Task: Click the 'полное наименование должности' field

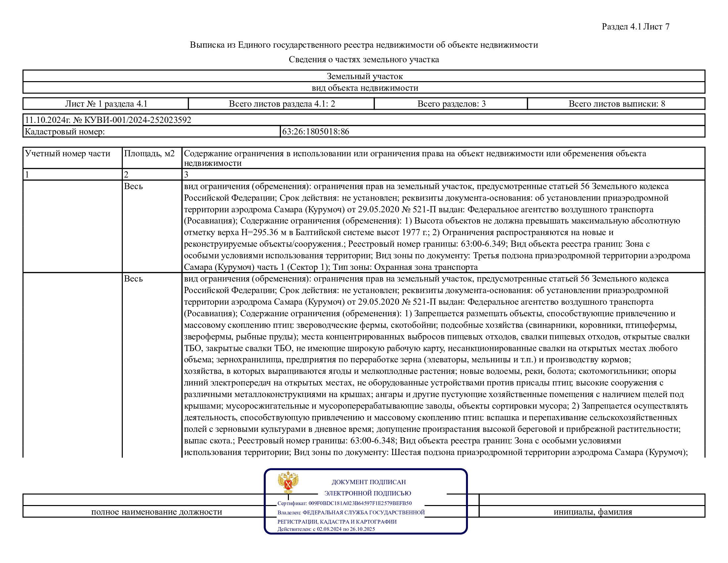Action: click(157, 512)
